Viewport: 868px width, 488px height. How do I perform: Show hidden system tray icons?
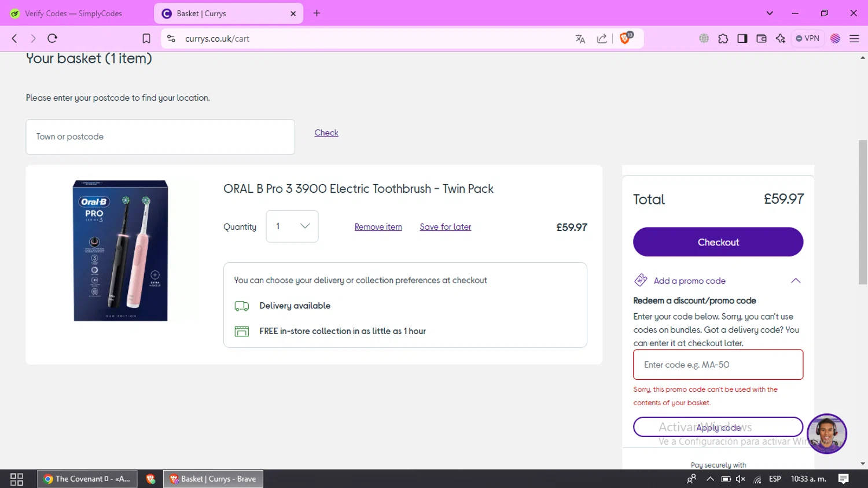coord(710,479)
